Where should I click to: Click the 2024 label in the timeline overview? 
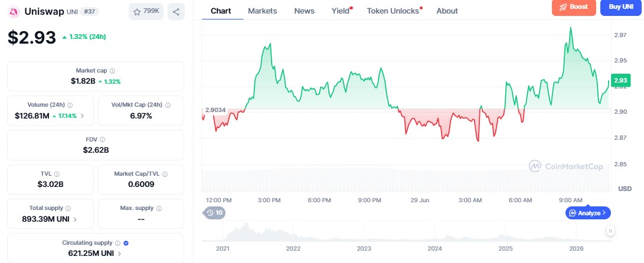(434, 249)
